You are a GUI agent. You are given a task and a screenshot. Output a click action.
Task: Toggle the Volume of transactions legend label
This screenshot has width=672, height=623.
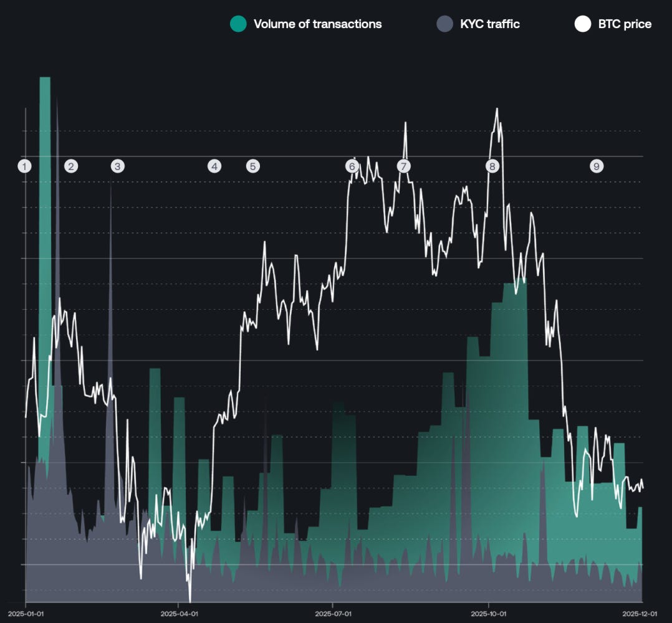[x=317, y=24]
